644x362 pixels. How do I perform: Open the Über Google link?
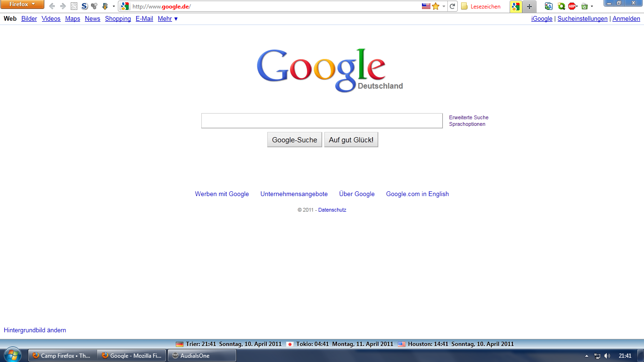coord(357,194)
